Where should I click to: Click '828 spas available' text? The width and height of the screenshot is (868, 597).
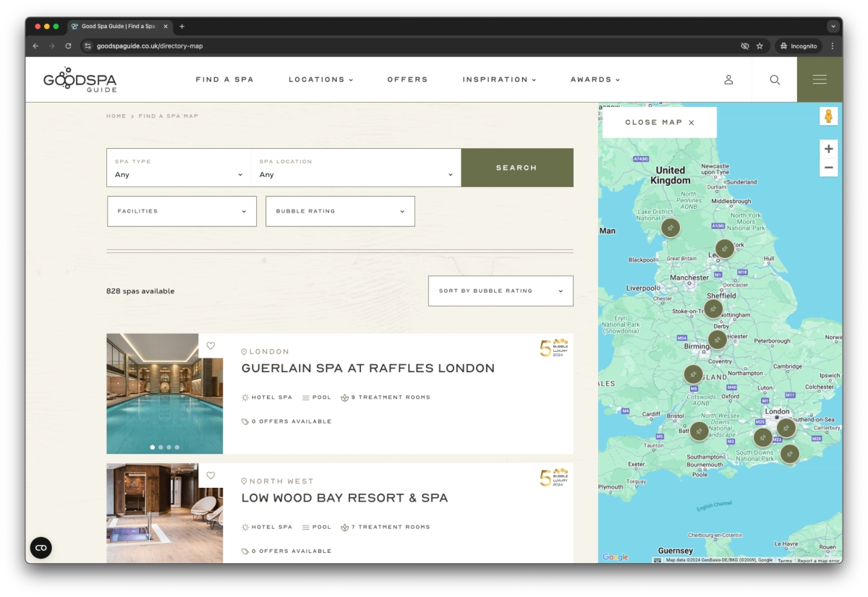(x=140, y=291)
